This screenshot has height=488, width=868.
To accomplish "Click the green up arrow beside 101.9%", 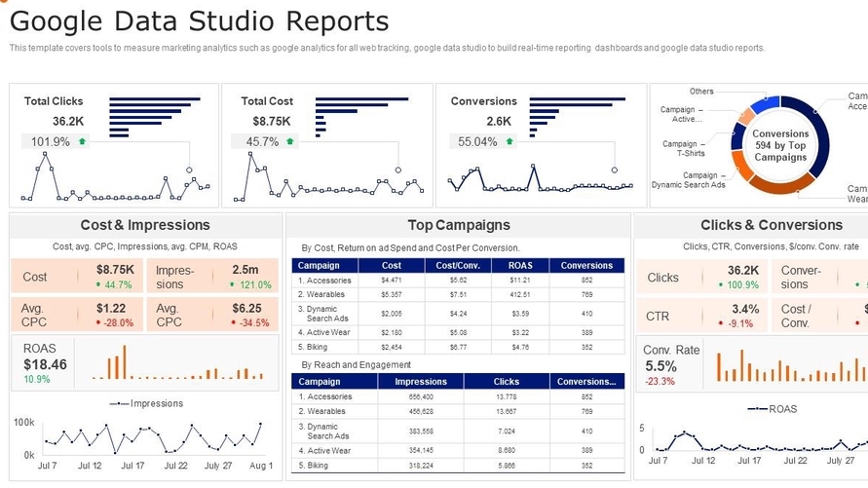I will [x=83, y=141].
